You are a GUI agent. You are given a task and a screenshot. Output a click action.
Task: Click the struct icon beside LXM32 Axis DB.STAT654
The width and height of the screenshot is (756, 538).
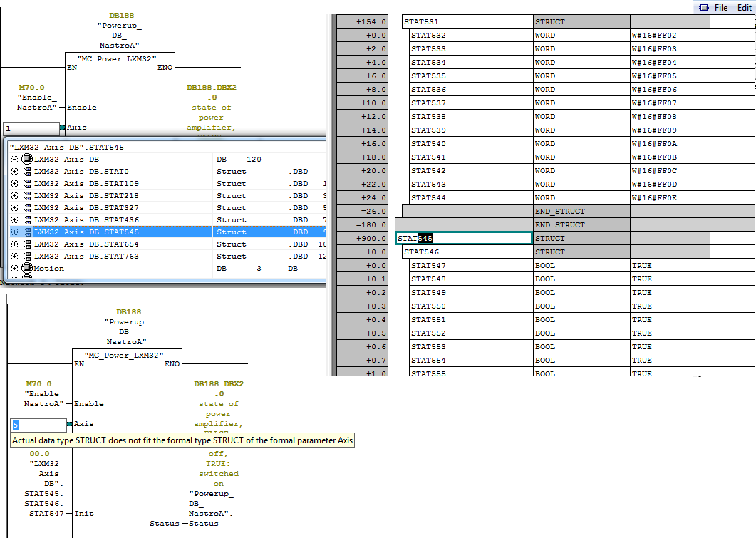[28, 244]
